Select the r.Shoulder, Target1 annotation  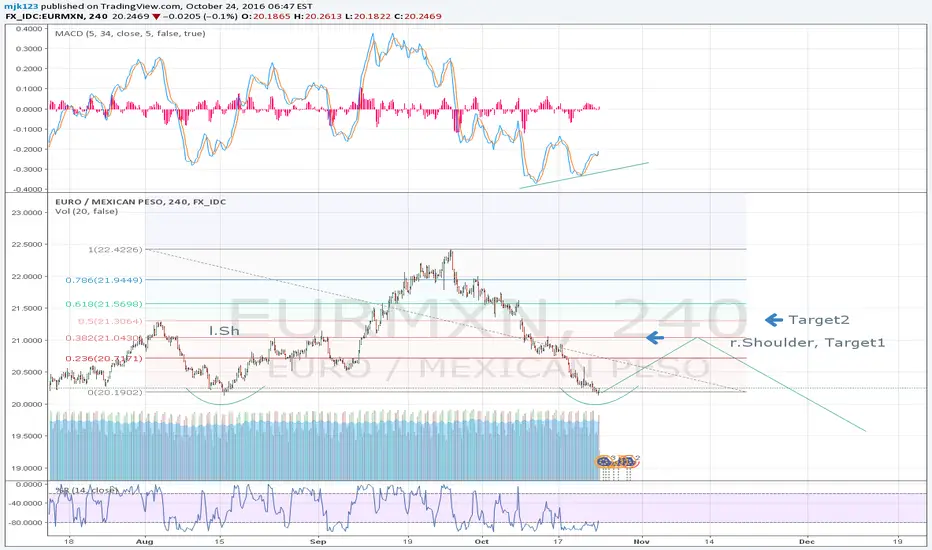[x=807, y=342]
